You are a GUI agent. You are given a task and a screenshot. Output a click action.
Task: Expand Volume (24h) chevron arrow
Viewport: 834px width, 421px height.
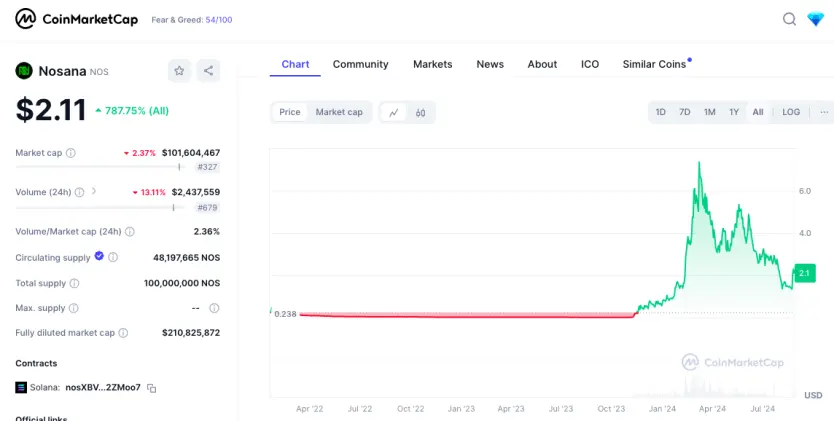[x=94, y=191]
